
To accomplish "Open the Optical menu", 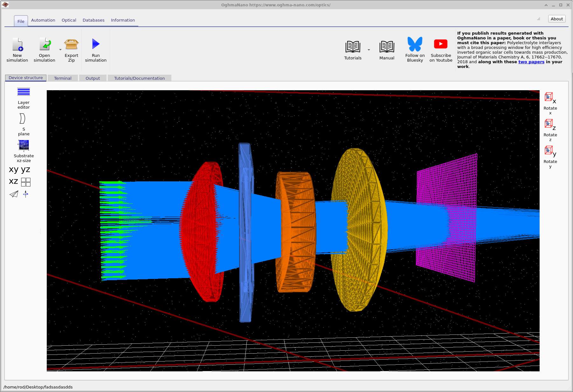I will point(69,20).
